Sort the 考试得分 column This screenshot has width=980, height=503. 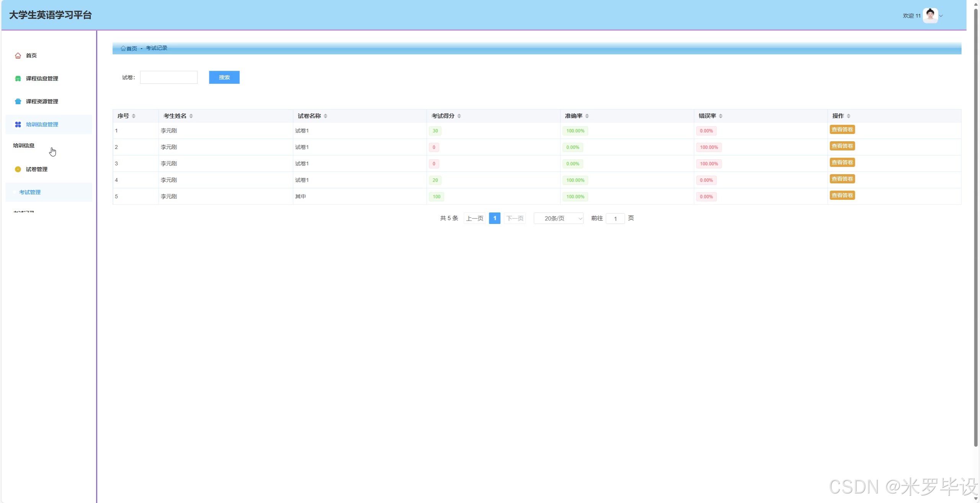point(459,116)
